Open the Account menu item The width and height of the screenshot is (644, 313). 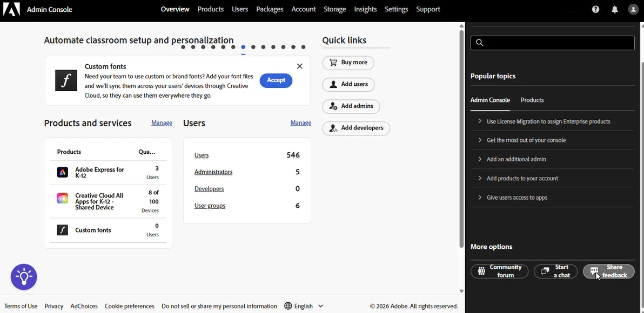304,9
